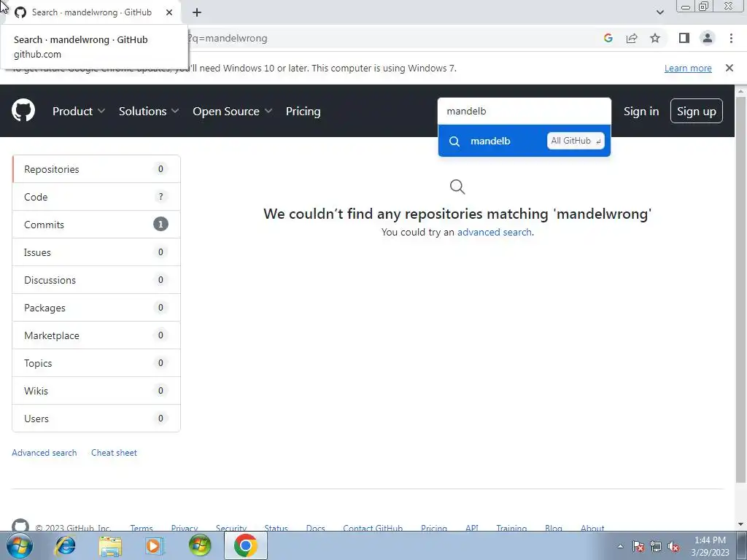Image resolution: width=747 pixels, height=560 pixels.
Task: Click the magnifier icon in search suggestion
Action: [x=454, y=141]
